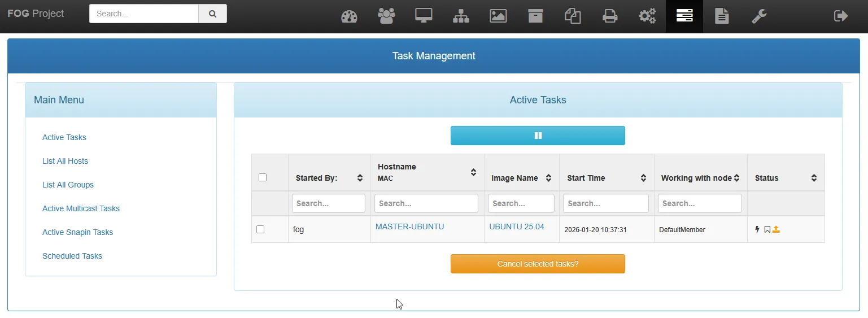Open the MASTER-UBUNTU host link
868x318 pixels.
409,226
